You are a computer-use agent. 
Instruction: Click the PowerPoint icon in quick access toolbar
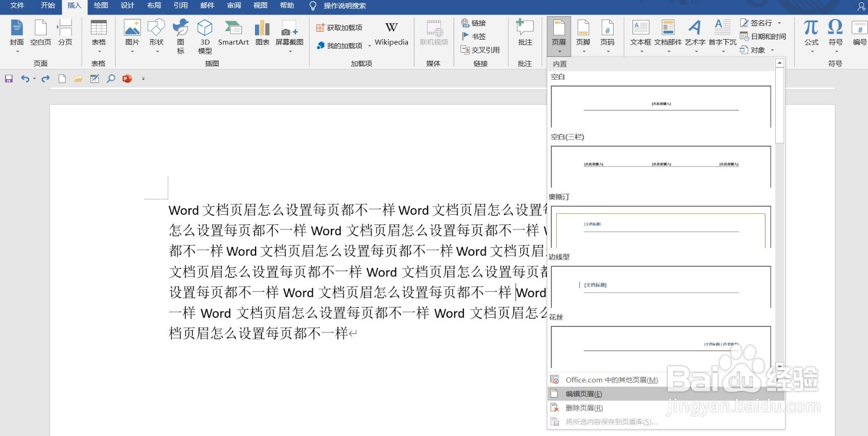tap(127, 79)
